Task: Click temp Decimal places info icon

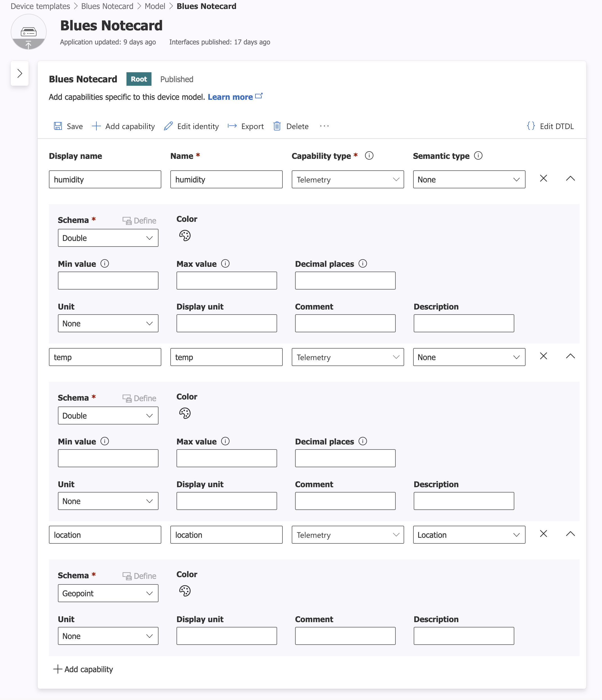Action: point(363,441)
